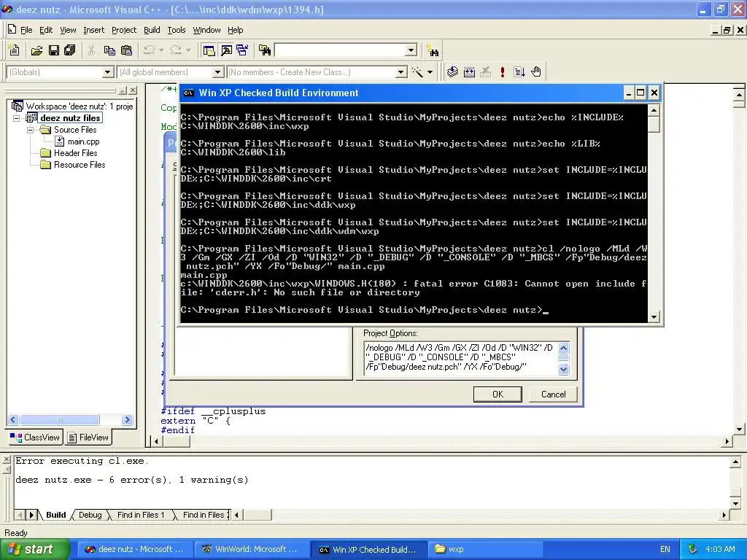Click the Compile icon in Build minibar
Viewport: 747px width, 560px height.
452,72
